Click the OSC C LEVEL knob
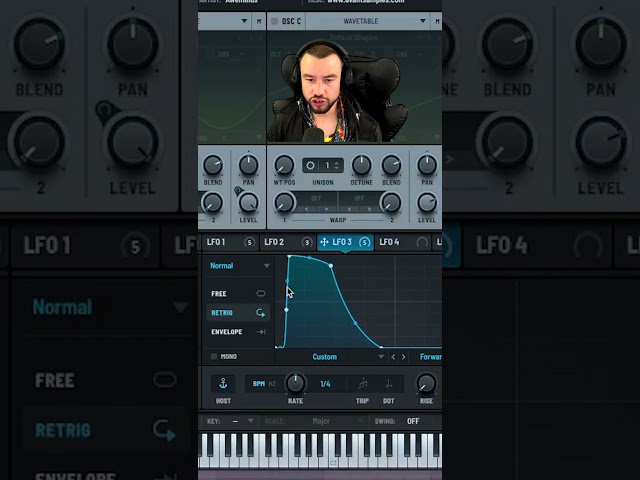The width and height of the screenshot is (640, 480). [427, 203]
